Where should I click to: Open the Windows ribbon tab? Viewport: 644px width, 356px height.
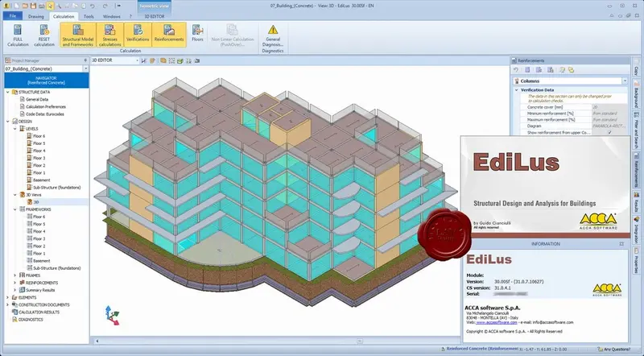(112, 16)
